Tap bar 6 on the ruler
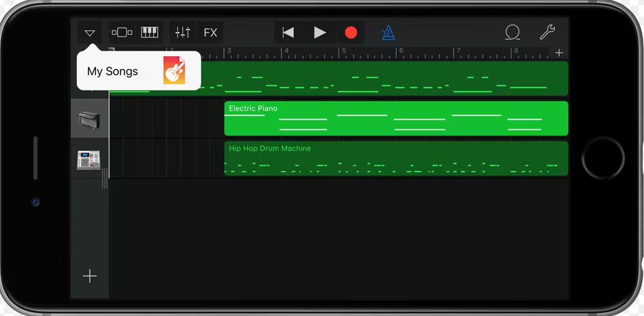 click(401, 51)
